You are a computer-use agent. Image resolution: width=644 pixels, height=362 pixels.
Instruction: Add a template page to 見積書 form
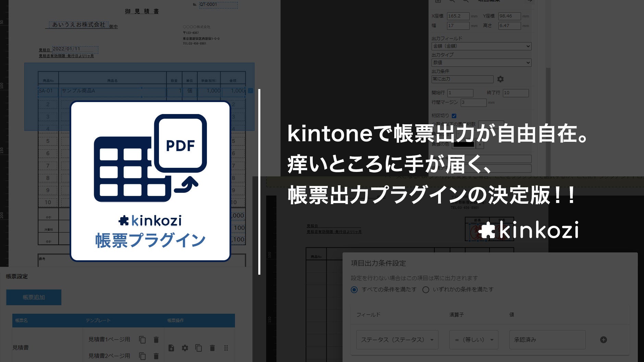[x=171, y=348]
